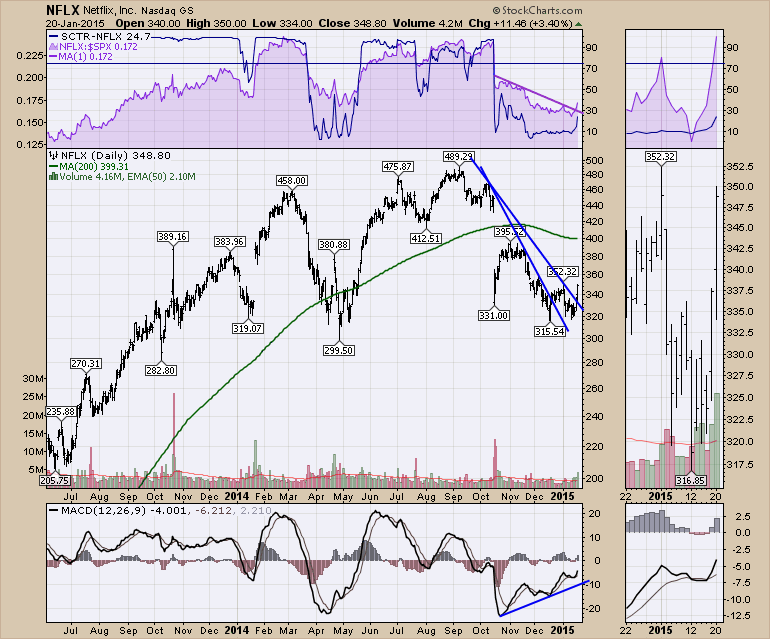
Task: Click the Open 340.00 value
Action: pyautogui.click(x=148, y=23)
